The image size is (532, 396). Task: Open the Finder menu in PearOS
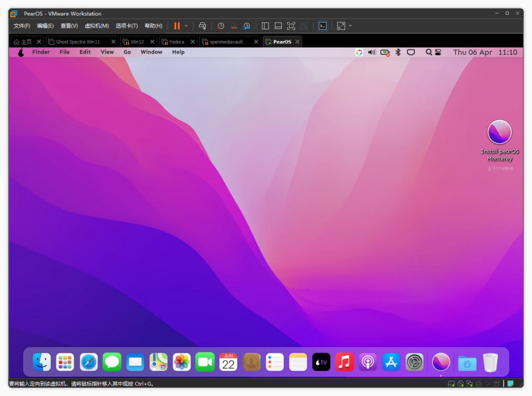pos(41,52)
